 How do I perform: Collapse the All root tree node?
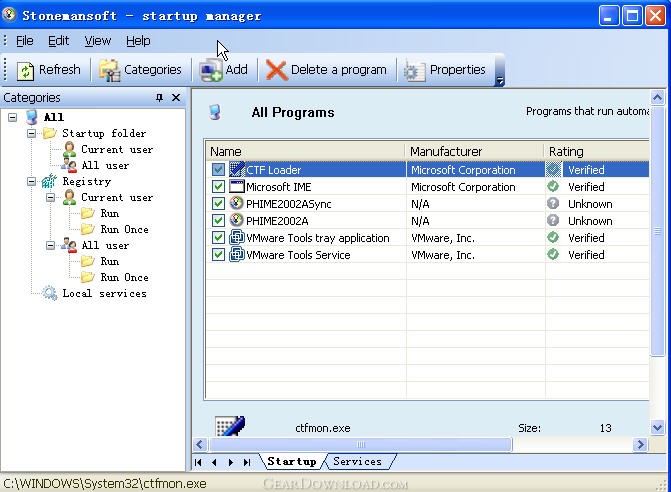(12, 117)
